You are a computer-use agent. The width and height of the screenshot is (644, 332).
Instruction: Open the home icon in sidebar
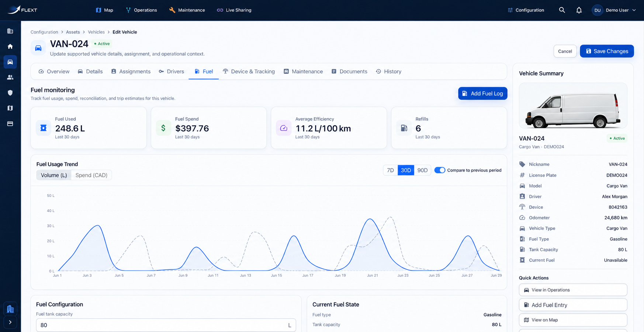tap(10, 46)
